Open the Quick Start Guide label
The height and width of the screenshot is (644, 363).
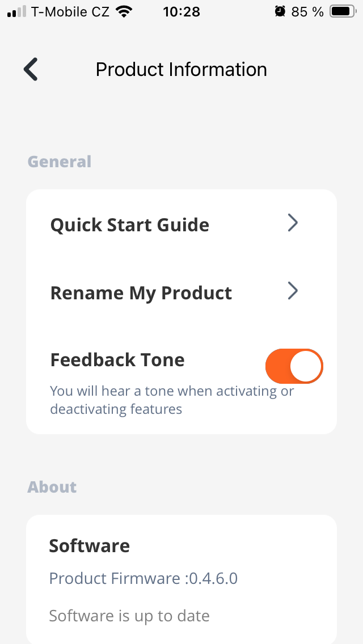pos(130,225)
